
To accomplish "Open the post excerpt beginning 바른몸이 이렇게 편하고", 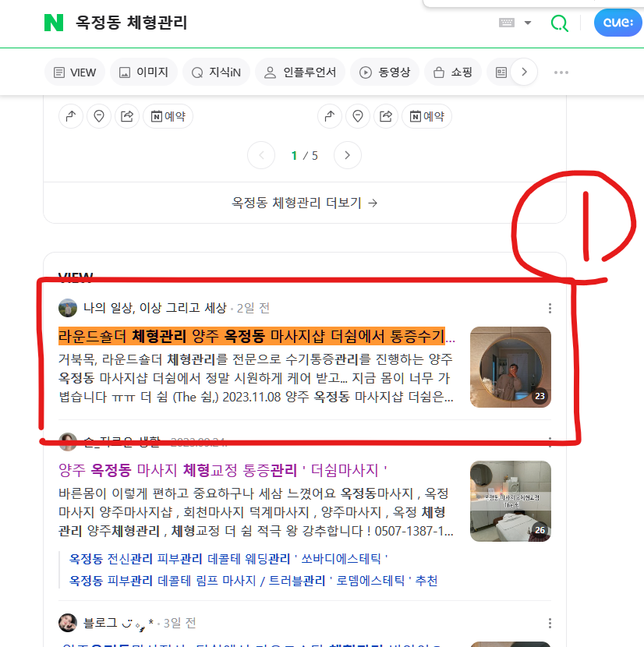I will pos(256,512).
